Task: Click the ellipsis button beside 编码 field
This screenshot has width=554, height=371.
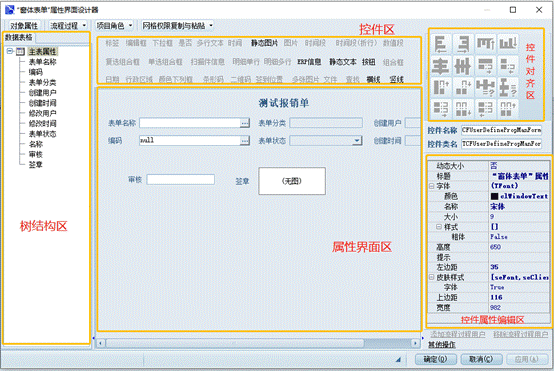Action: tap(244, 141)
